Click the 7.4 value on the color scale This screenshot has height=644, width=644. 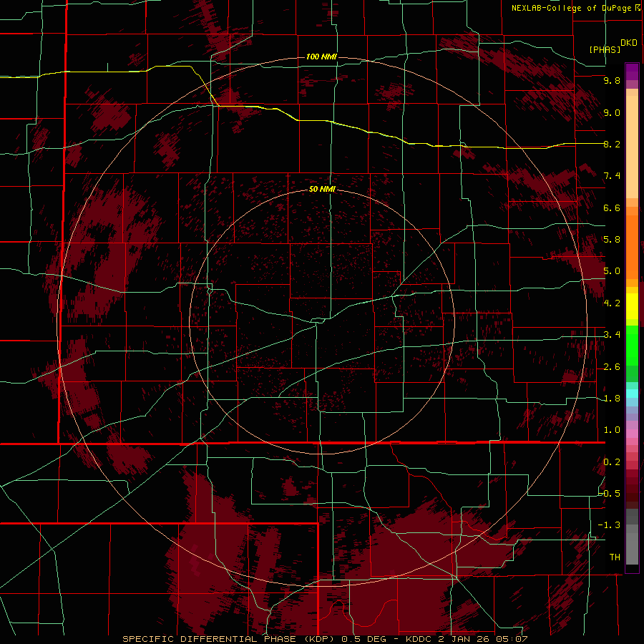612,176
